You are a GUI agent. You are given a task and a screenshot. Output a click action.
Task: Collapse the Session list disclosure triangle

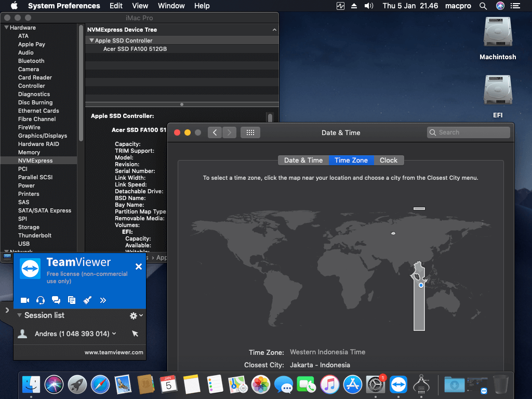[19, 315]
